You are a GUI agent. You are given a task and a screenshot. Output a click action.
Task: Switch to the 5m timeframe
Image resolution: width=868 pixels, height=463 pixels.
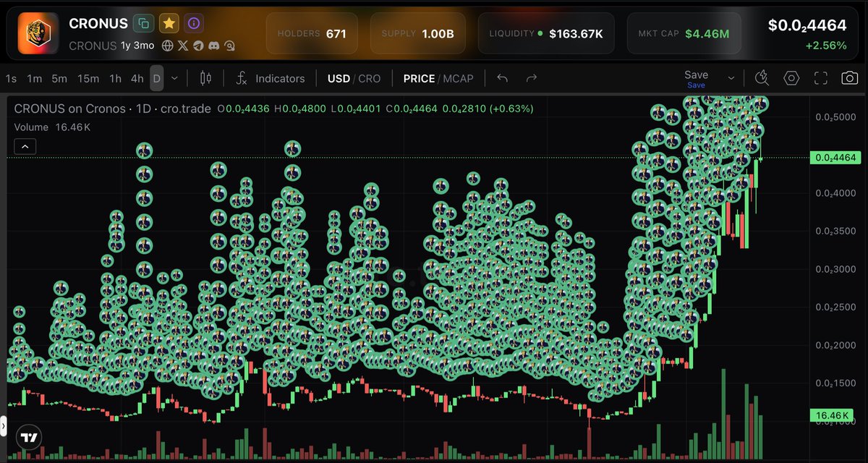59,78
